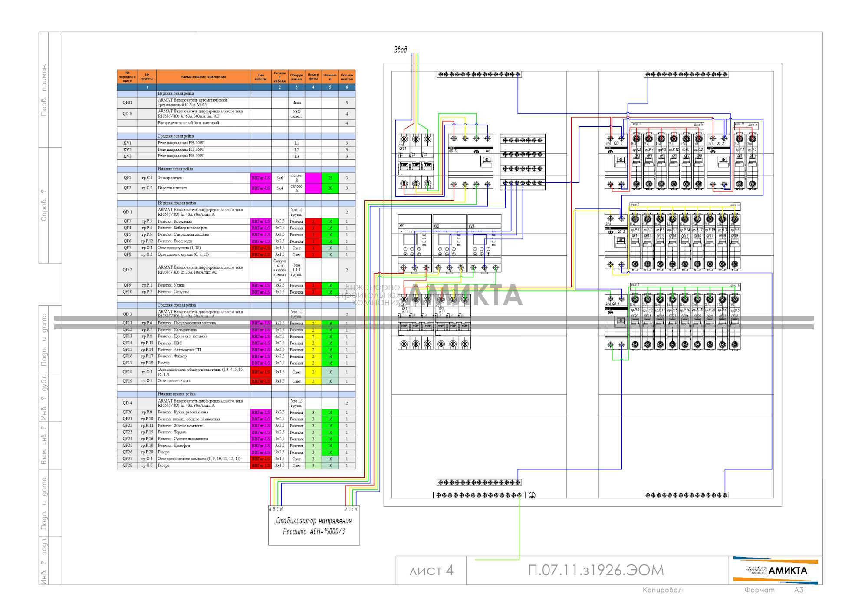Screen dimensions: 868x614
Task: Click the QF01 input circuit breaker symbol
Action: (416, 161)
